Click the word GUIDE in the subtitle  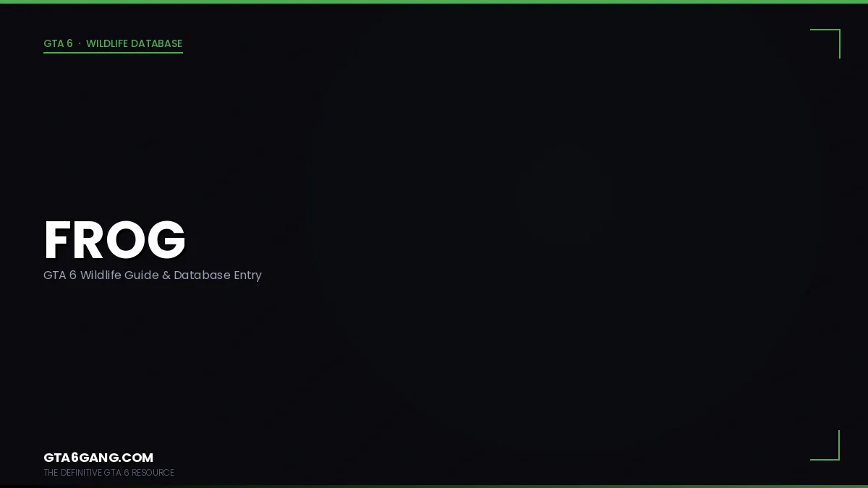(x=141, y=275)
